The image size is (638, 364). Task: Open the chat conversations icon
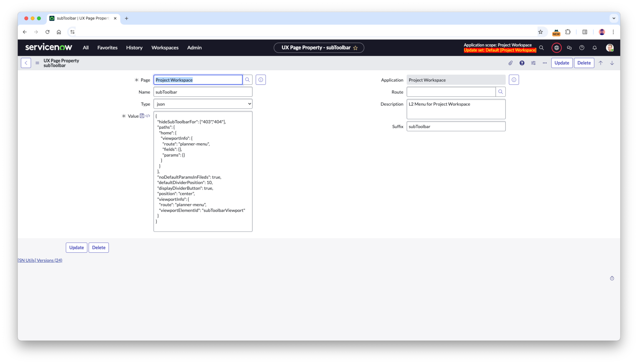point(569,47)
